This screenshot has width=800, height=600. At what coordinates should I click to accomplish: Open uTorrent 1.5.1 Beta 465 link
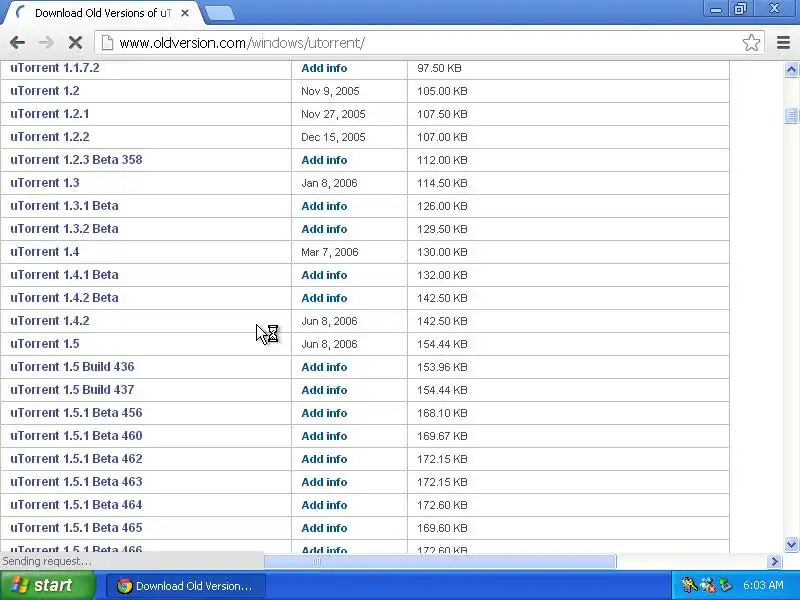[x=76, y=527]
